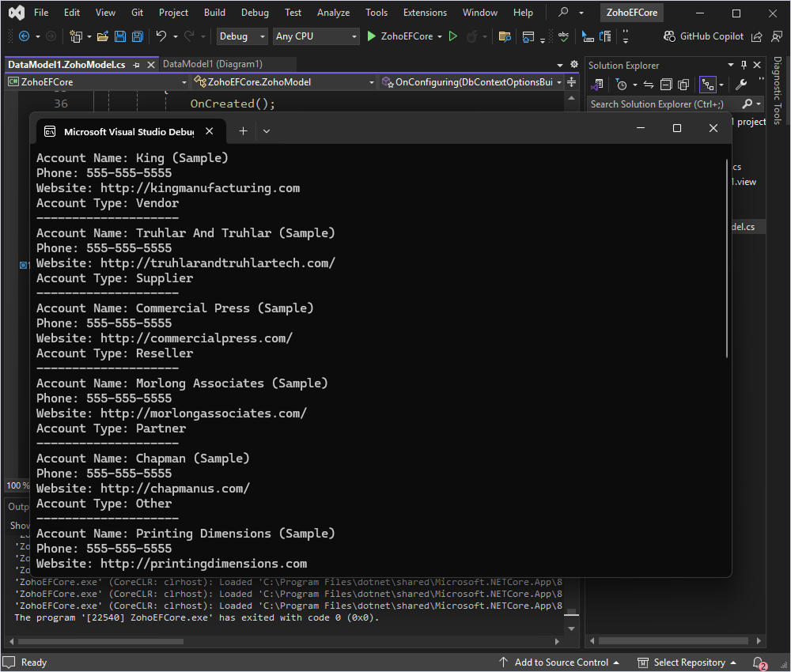
Task: Click Sync with Active Document icon
Action: [649, 85]
